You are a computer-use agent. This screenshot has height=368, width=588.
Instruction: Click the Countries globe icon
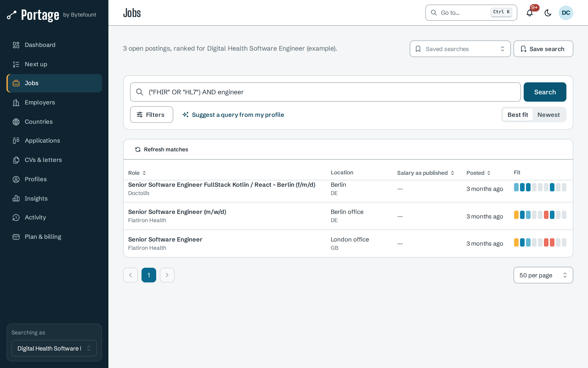16,122
